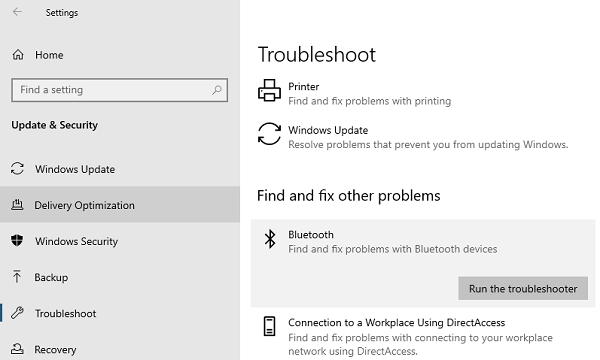Viewport: 600px width, 360px height.
Task: Click 'Find and fix other problems' heading
Action: [349, 195]
